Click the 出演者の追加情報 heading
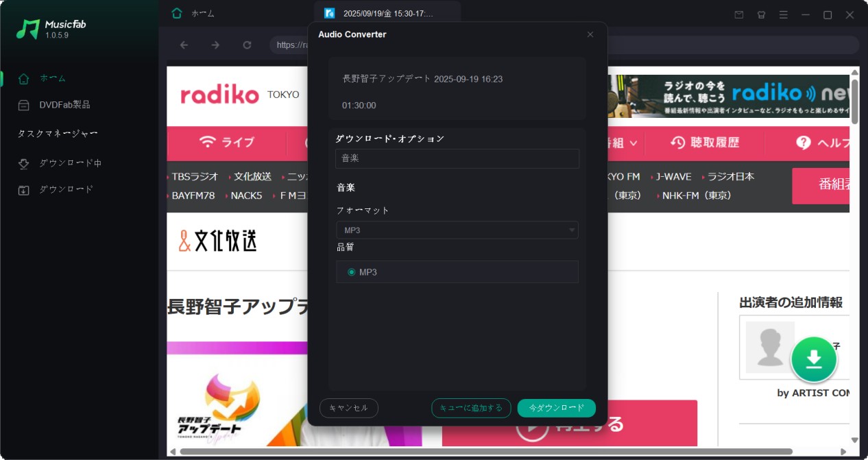Image resolution: width=868 pixels, height=460 pixels. [791, 302]
